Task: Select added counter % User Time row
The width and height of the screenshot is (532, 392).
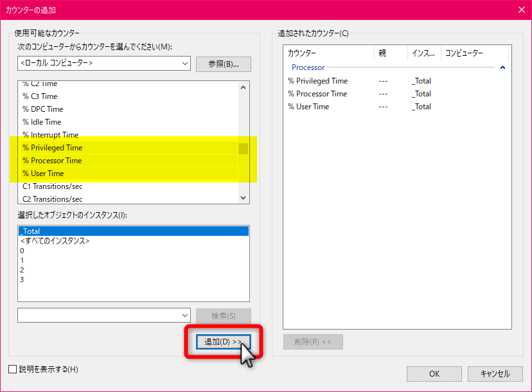Action: click(x=397, y=107)
